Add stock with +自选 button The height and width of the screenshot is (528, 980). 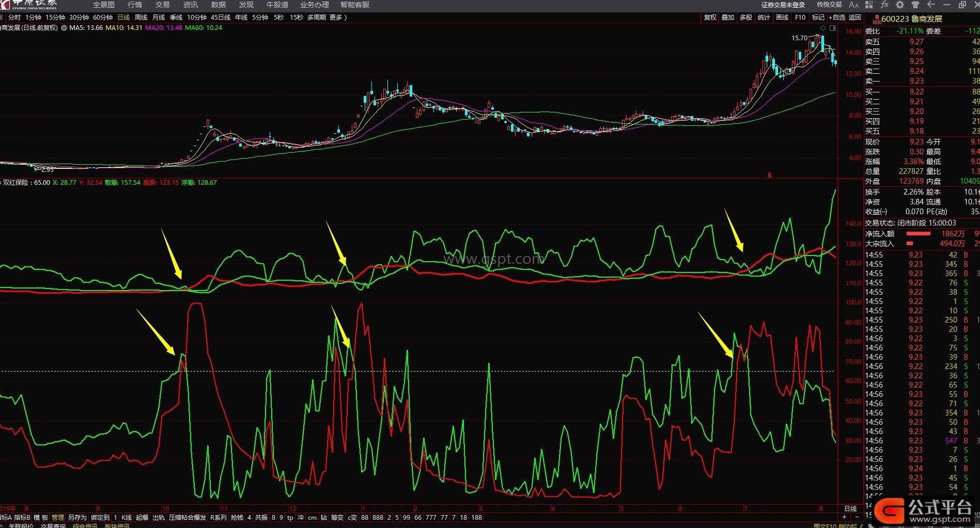(837, 18)
